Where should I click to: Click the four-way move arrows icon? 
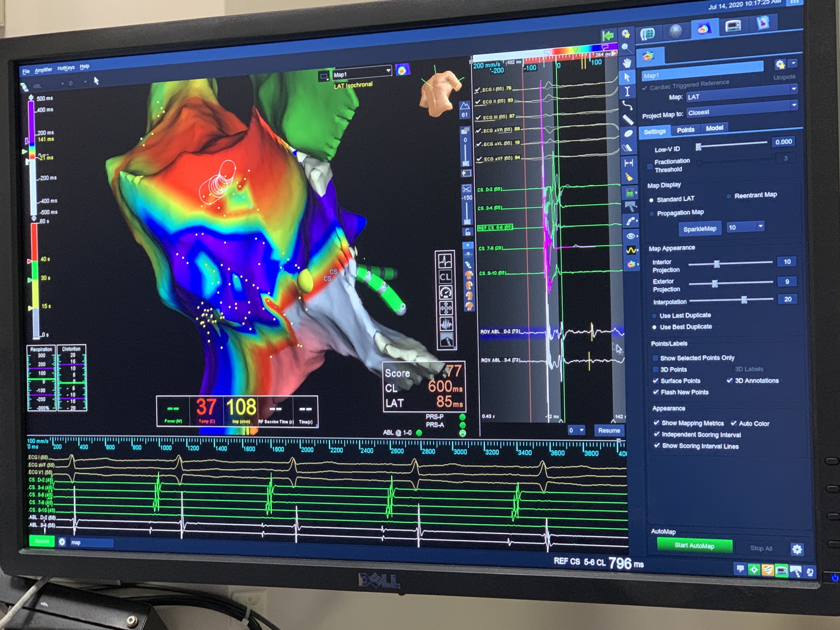pos(446,308)
